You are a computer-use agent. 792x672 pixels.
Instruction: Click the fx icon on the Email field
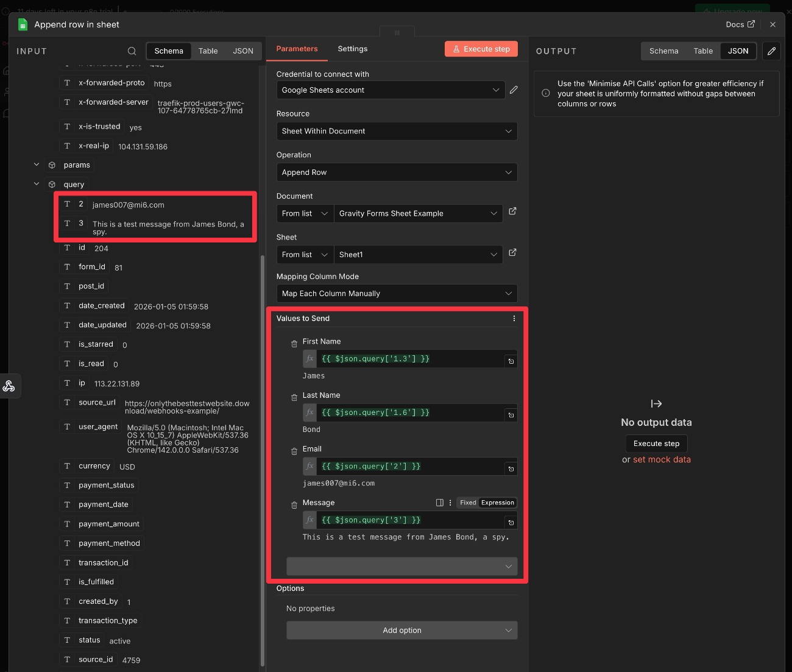coord(309,466)
